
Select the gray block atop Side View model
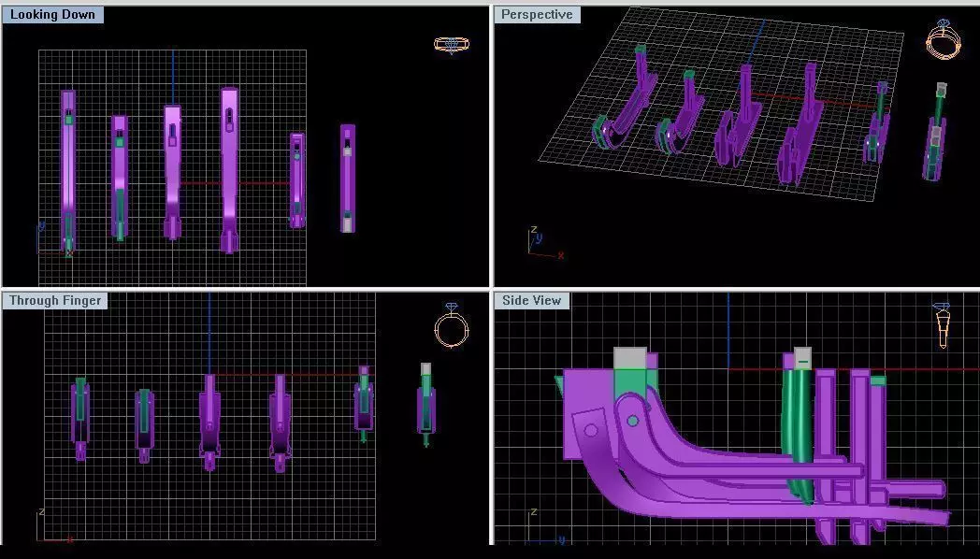pyautogui.click(x=630, y=358)
